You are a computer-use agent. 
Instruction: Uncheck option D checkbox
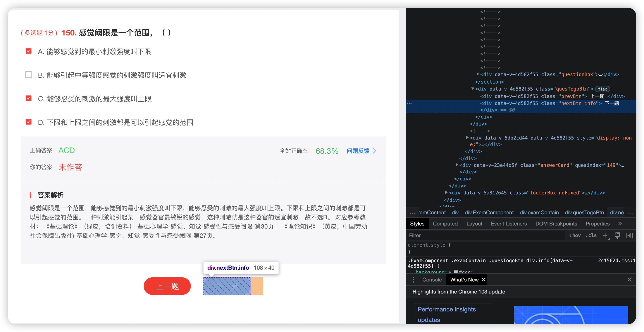click(x=29, y=122)
